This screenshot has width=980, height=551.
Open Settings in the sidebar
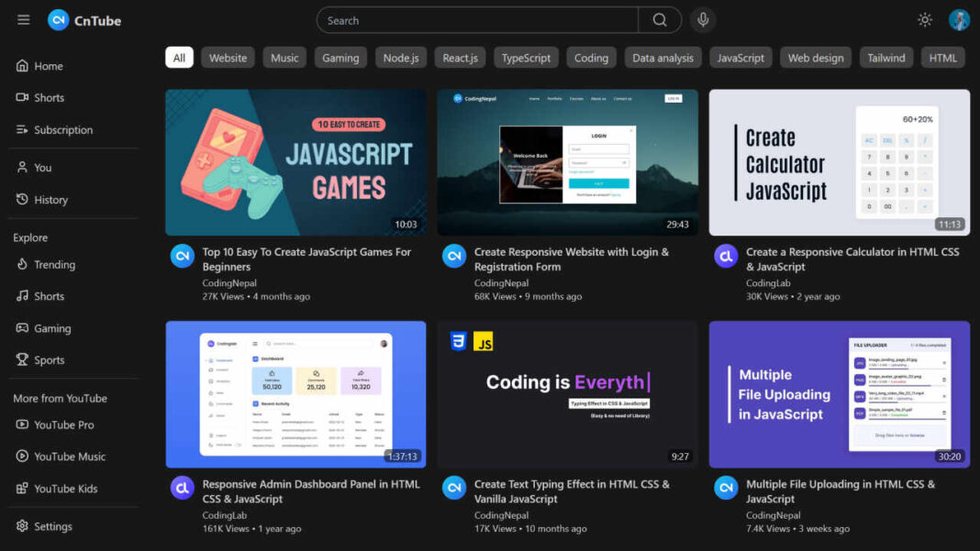[52, 526]
